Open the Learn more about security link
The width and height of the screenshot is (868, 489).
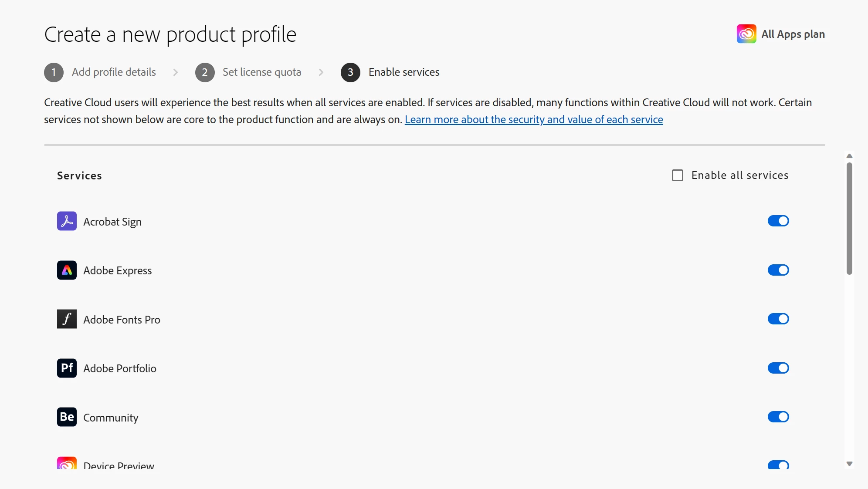pos(534,120)
